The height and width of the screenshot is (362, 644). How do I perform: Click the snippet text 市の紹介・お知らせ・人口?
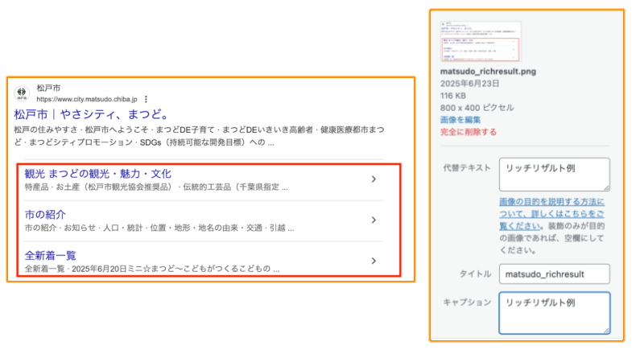(159, 228)
